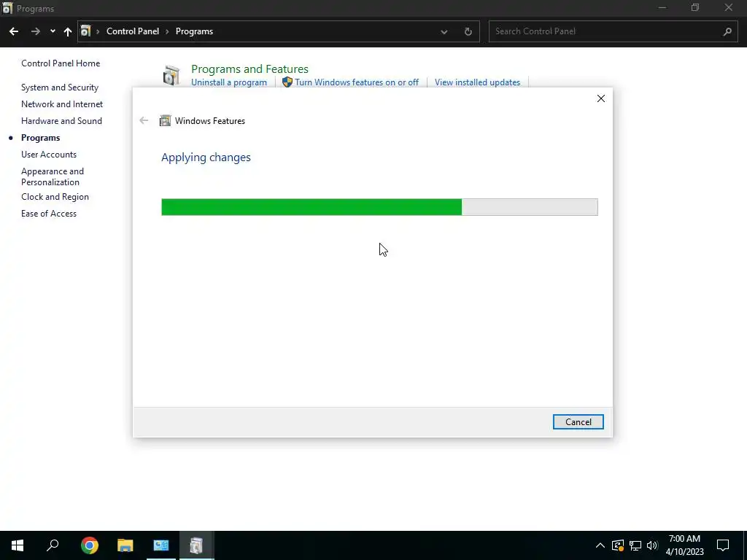This screenshot has height=560, width=747.
Task: Click the Programs window title bar icon
Action: 7,8
